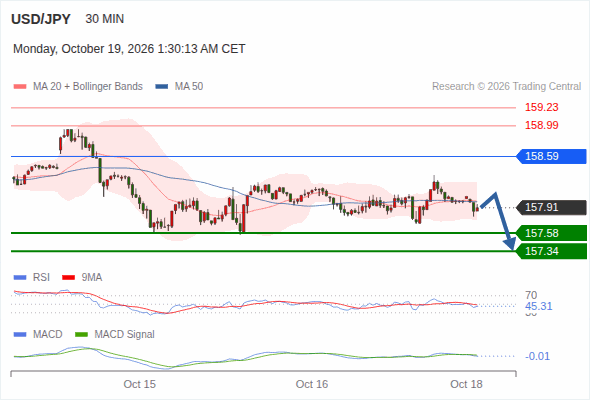590x400 pixels.
Task: Click the 159.23 resistance level label
Action: point(541,107)
